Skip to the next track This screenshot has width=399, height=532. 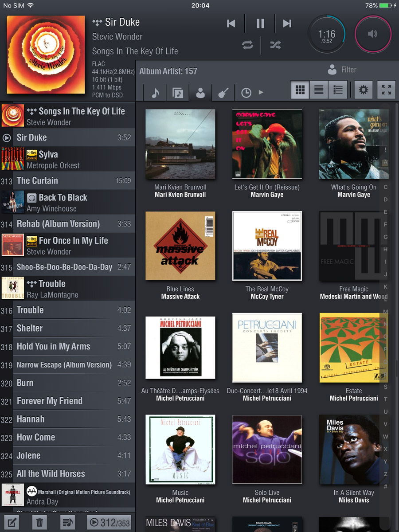287,24
